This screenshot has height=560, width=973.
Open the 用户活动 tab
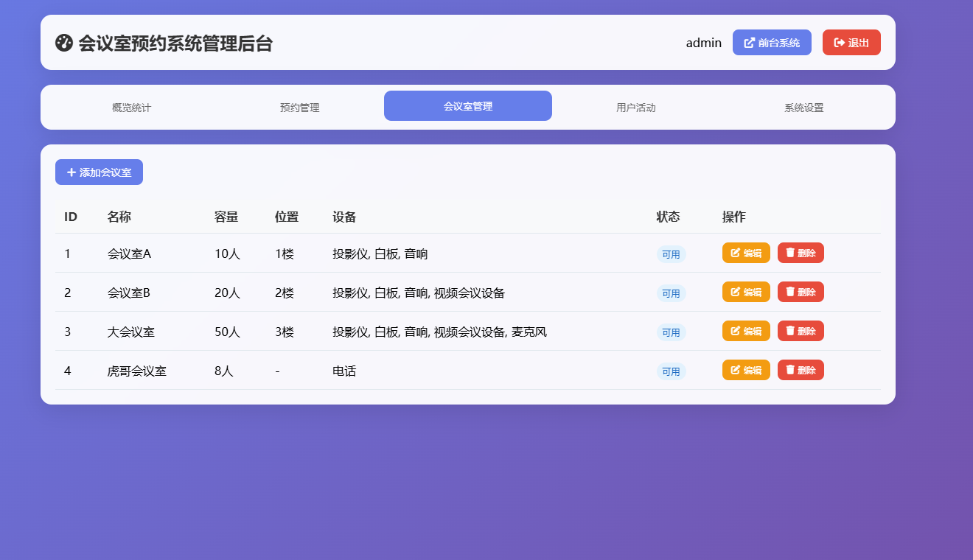(x=635, y=106)
